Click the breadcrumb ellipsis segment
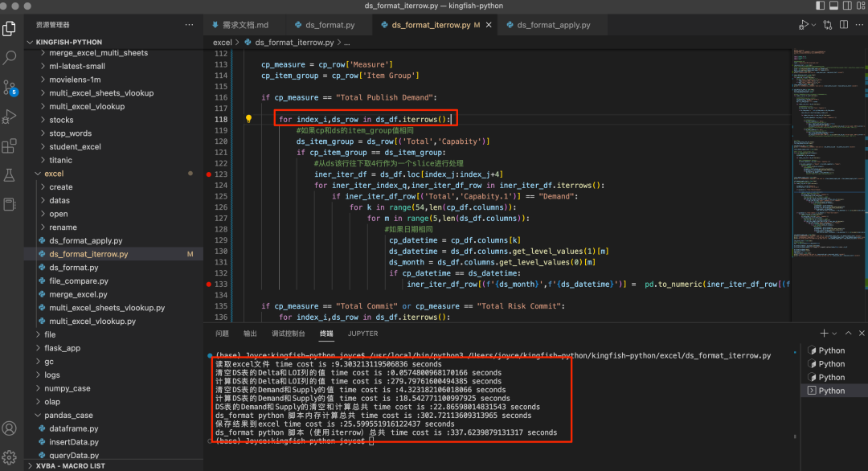This screenshot has height=471, width=868. point(347,43)
